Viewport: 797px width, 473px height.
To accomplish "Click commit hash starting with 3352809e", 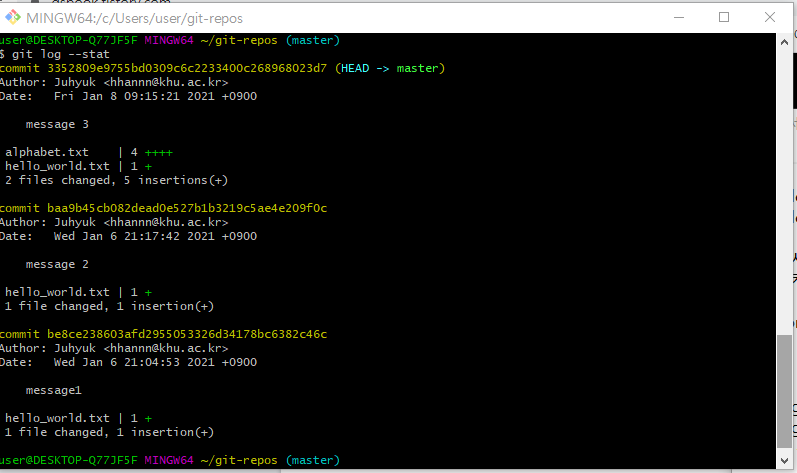I will pos(187,68).
